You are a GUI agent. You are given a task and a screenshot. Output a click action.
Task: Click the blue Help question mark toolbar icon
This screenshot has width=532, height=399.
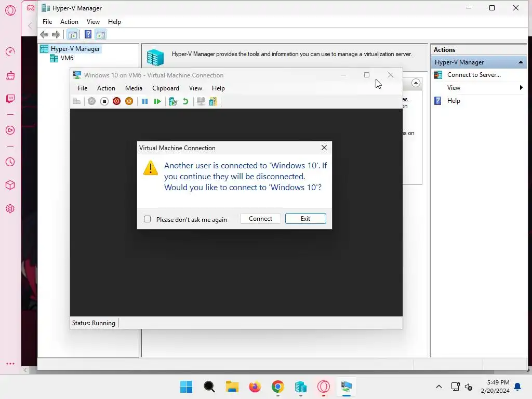(x=88, y=34)
